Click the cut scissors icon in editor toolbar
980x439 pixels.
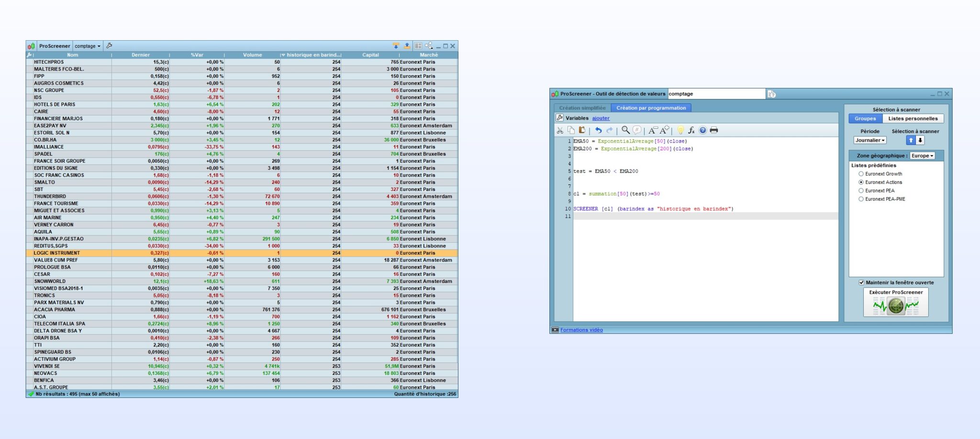(x=560, y=130)
